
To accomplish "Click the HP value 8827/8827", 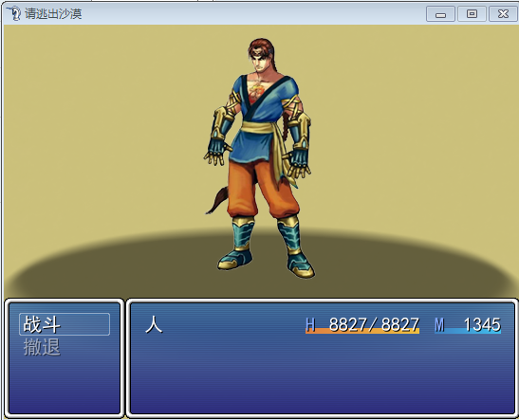I will click(374, 324).
